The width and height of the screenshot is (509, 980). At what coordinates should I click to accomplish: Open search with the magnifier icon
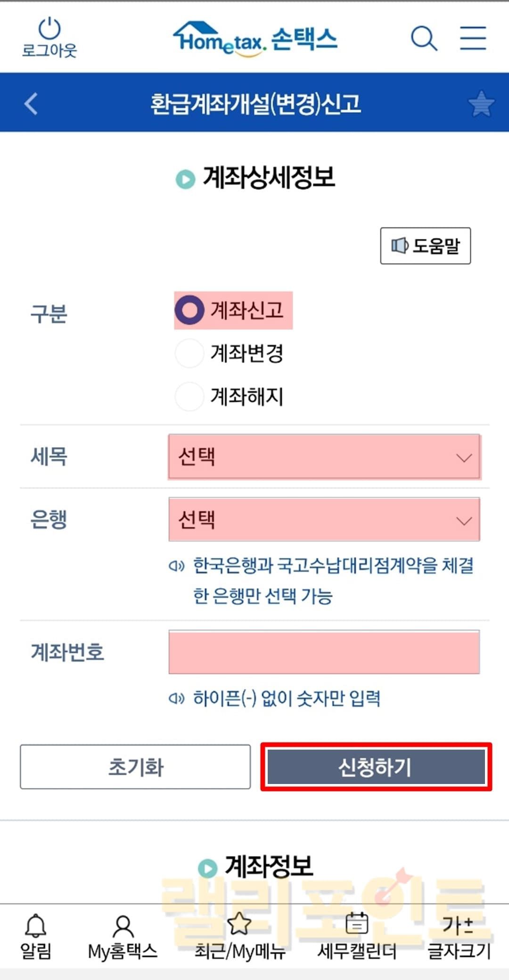(x=424, y=38)
